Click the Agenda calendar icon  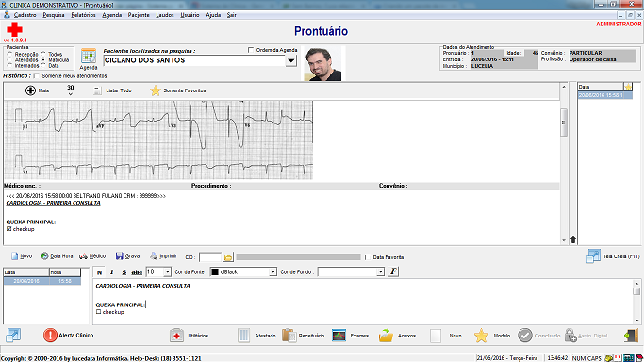[x=89, y=56]
